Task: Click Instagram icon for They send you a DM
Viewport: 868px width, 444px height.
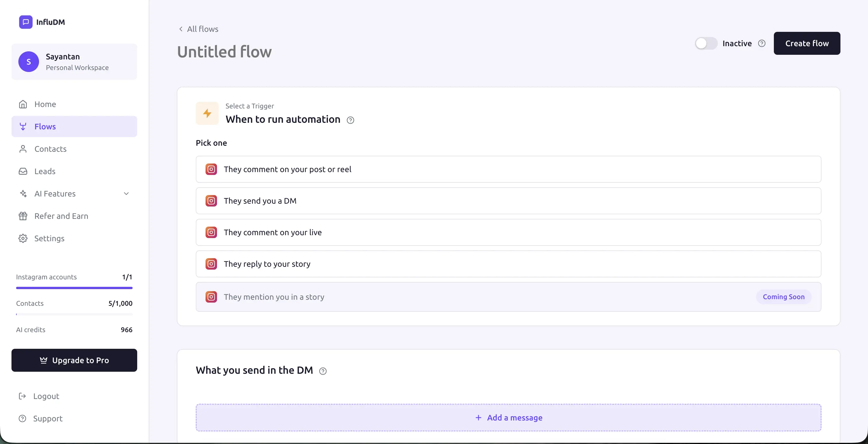Action: pos(211,201)
